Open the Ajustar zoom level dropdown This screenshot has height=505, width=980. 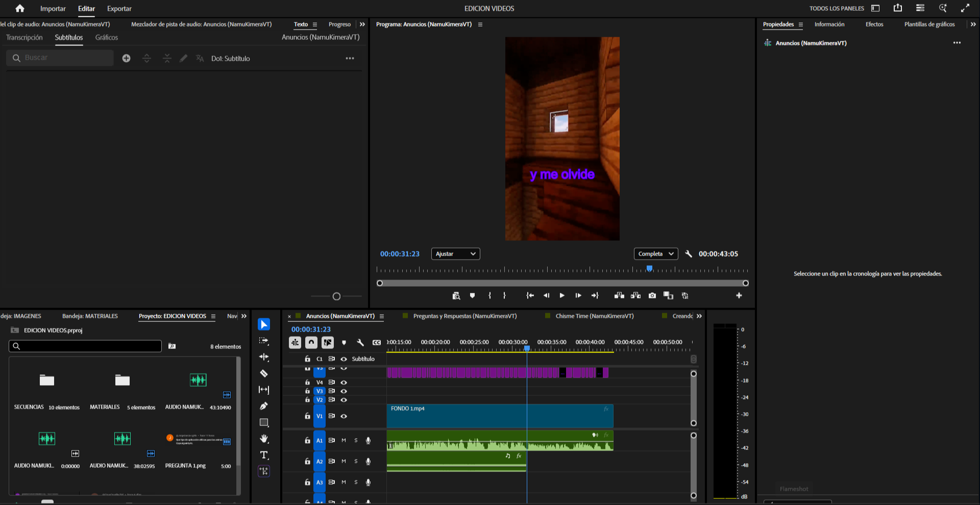[455, 254]
